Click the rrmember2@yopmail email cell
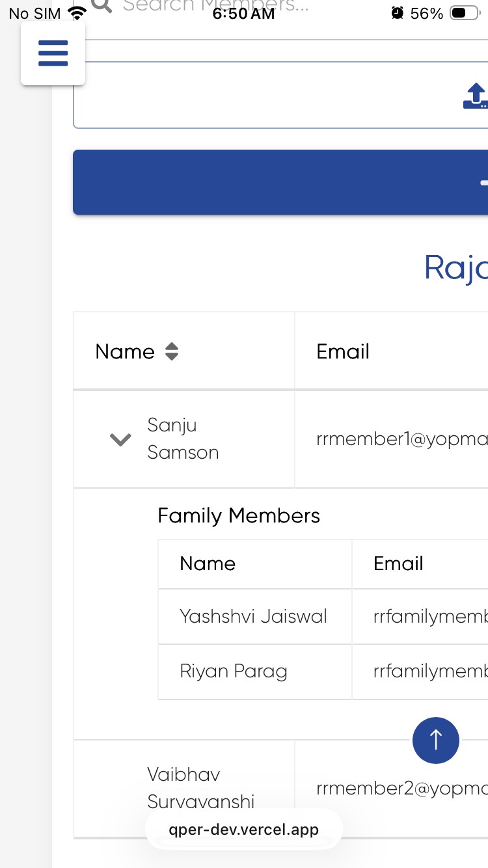Image resolution: width=488 pixels, height=868 pixels. [x=401, y=789]
